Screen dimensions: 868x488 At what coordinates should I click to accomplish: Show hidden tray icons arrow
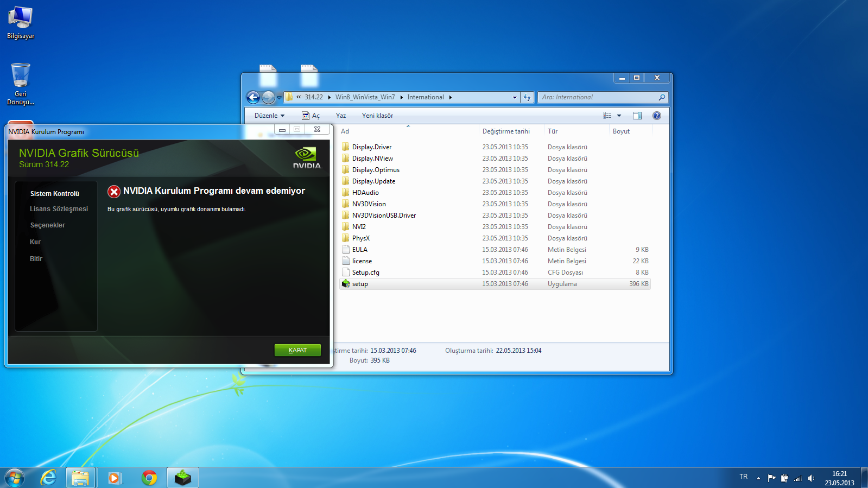click(758, 478)
